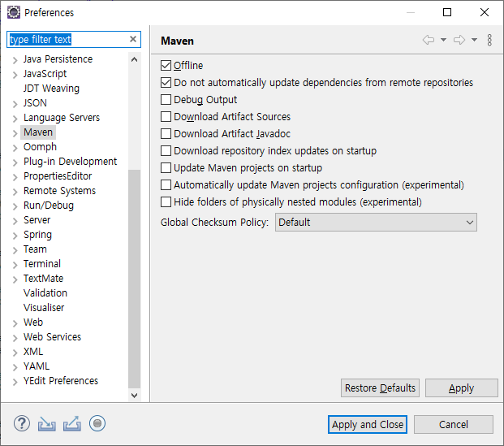Open the Global Checksum Policy dropdown
The width and height of the screenshot is (504, 446).
[x=376, y=222]
